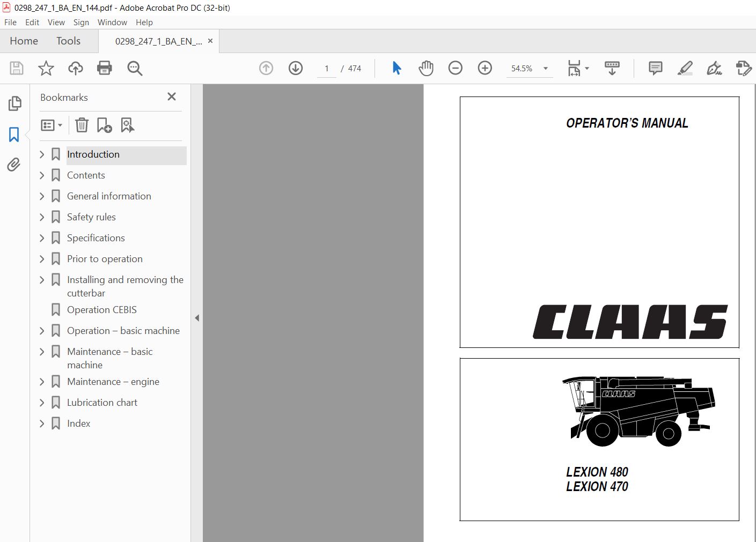The width and height of the screenshot is (756, 542).
Task: Open the View menu
Action: click(56, 23)
